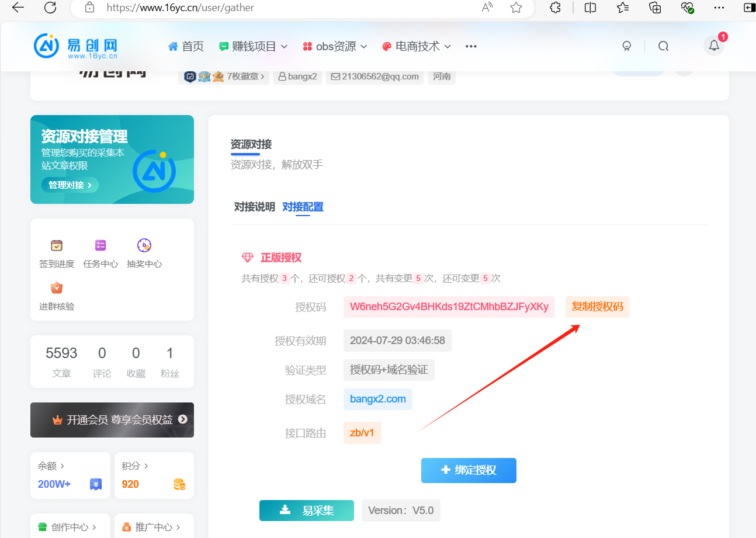Open the three-dot more navigation menu
Image resolution: width=756 pixels, height=538 pixels.
click(471, 46)
